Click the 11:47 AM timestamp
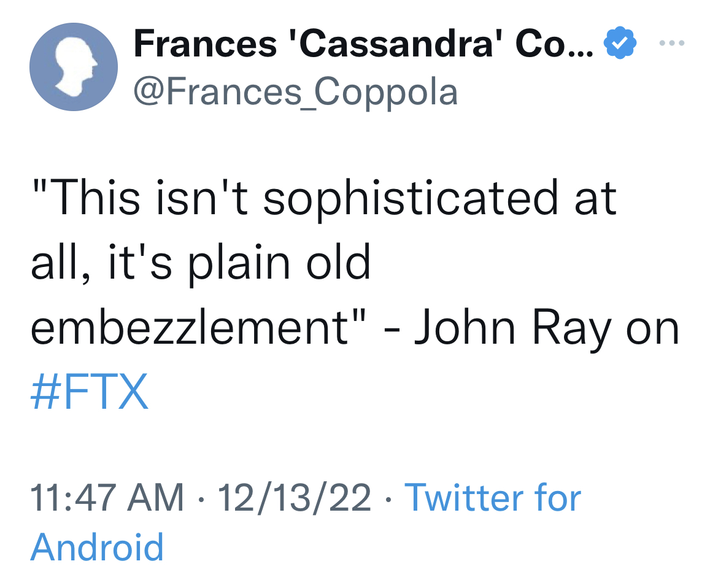This screenshot has height=588, width=718. coord(107,497)
